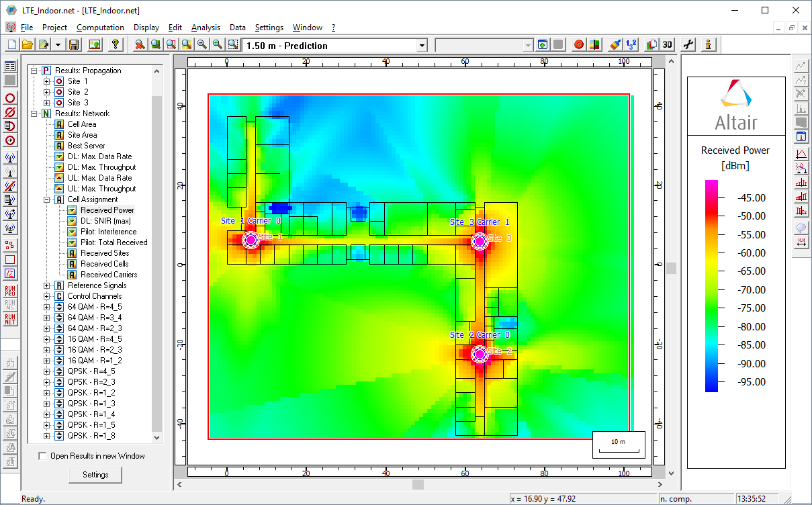This screenshot has height=505, width=812.
Task: Click the paintbrush icon in toolbar
Action: tap(615, 45)
